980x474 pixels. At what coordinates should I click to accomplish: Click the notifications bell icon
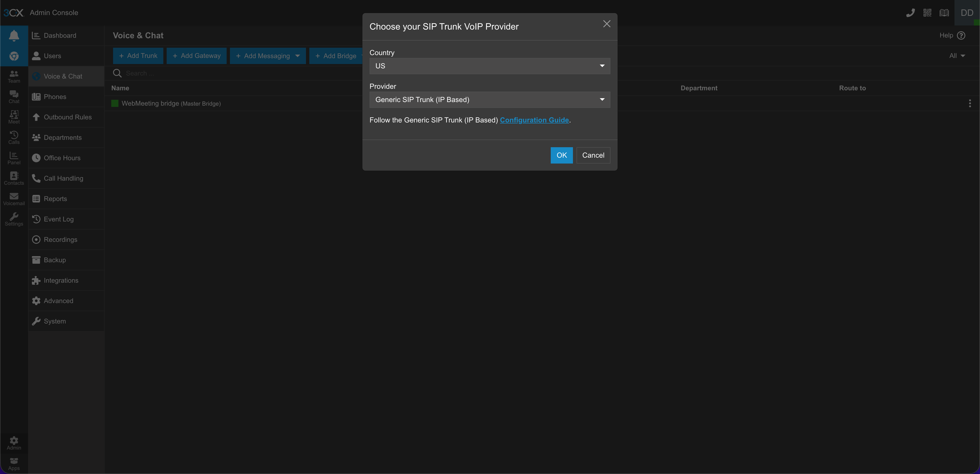tap(14, 35)
